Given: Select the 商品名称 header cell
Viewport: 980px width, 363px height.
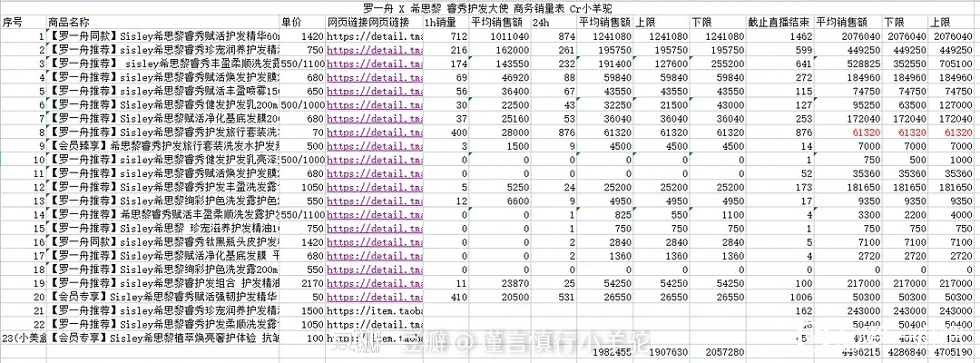Looking at the screenshot, I should click(163, 23).
